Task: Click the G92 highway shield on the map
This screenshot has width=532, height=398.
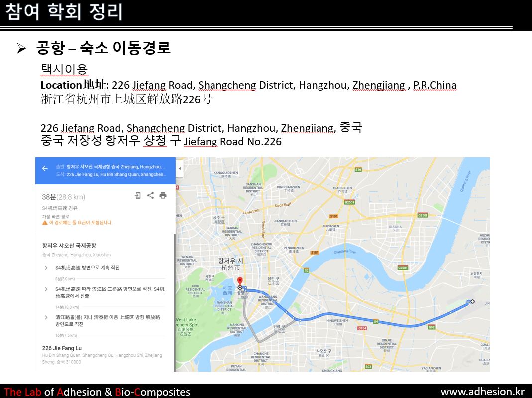Action: coord(431,327)
